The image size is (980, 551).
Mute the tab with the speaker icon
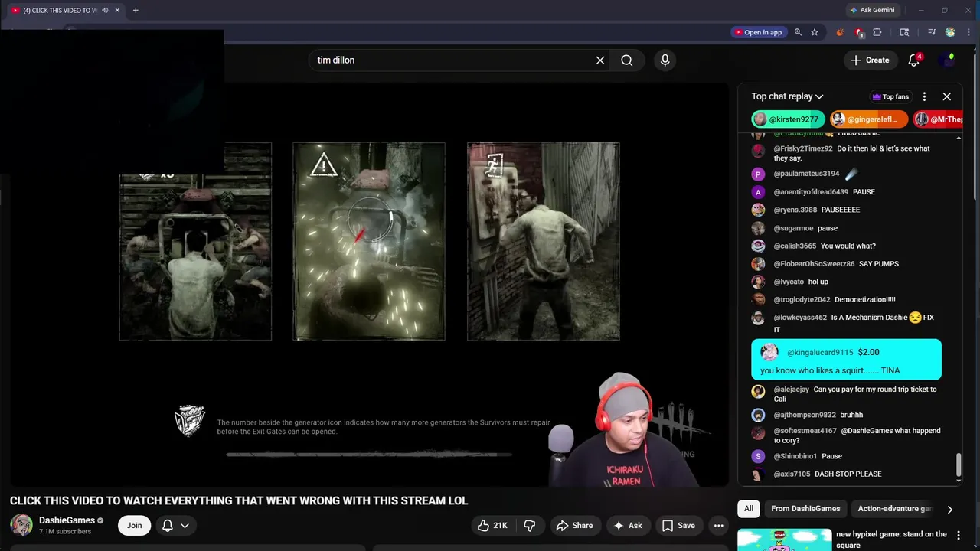105,11
